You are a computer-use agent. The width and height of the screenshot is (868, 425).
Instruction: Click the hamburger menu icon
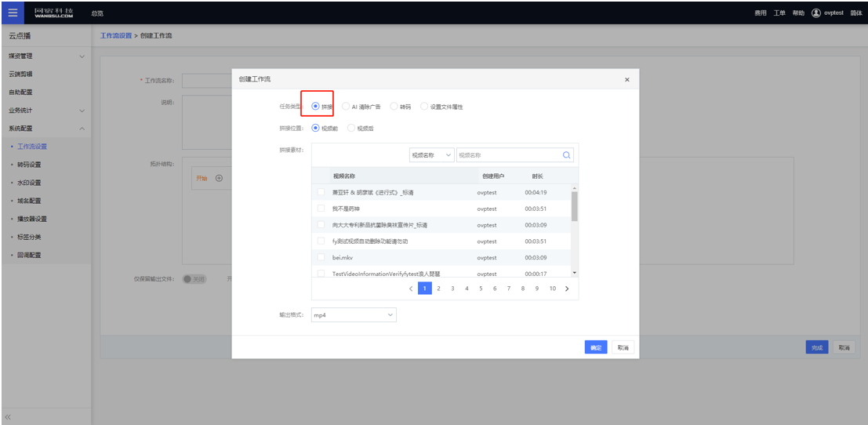click(13, 13)
